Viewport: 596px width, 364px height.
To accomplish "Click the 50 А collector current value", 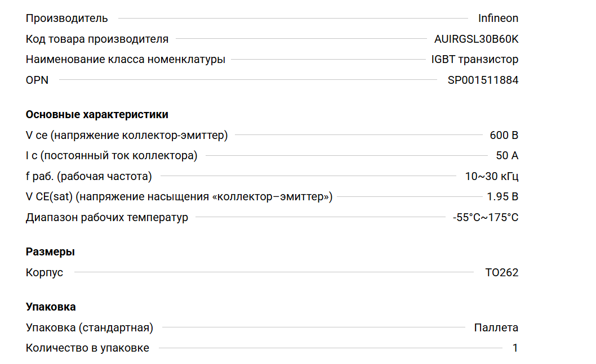I will pos(506,156).
